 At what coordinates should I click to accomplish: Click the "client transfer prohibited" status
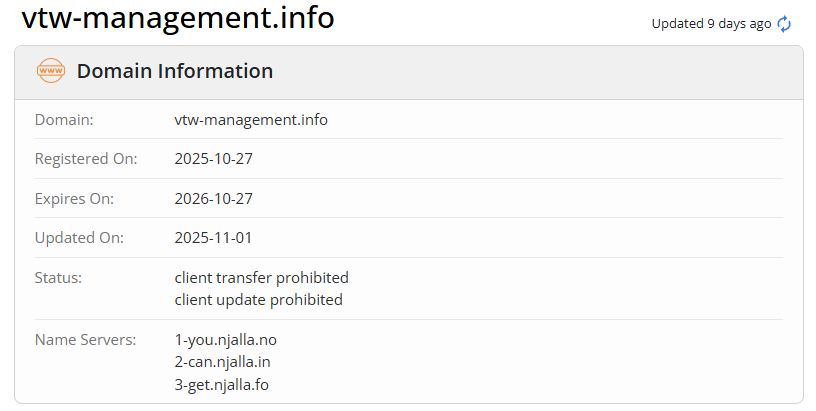(261, 278)
